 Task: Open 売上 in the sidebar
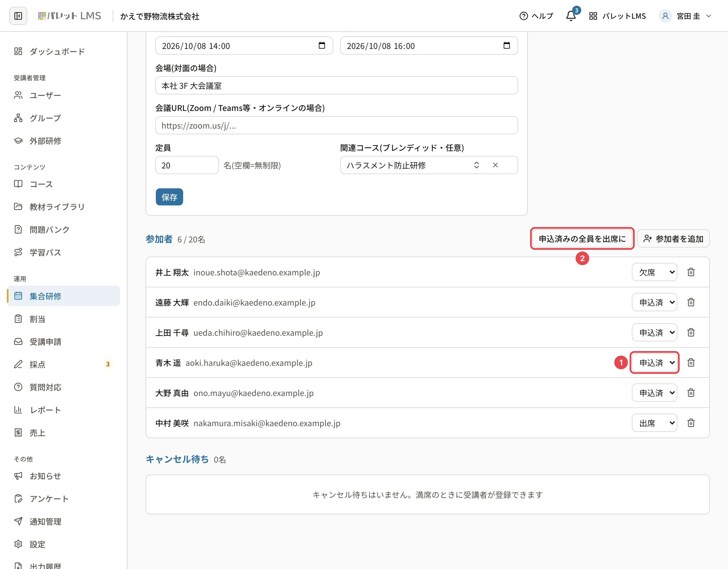63,433
